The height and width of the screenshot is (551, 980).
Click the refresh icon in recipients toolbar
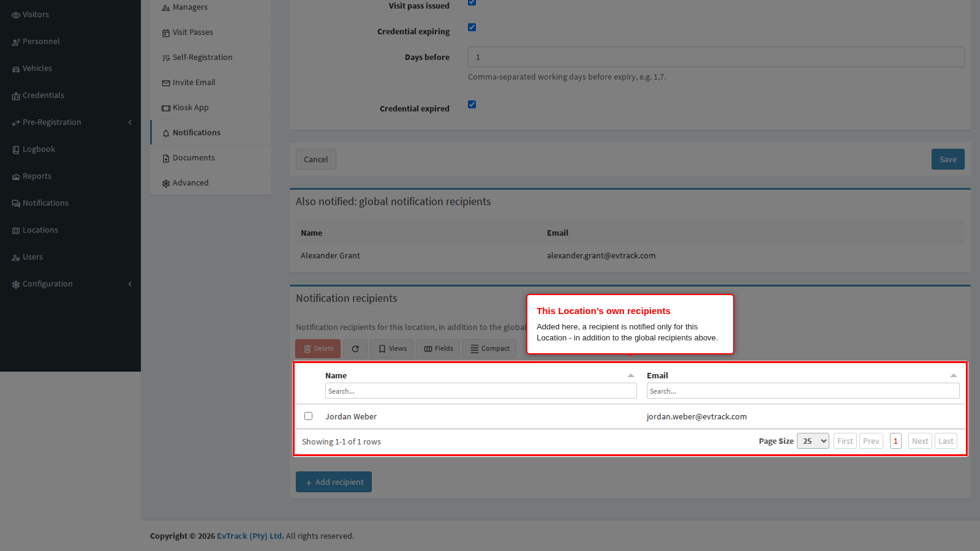(355, 349)
